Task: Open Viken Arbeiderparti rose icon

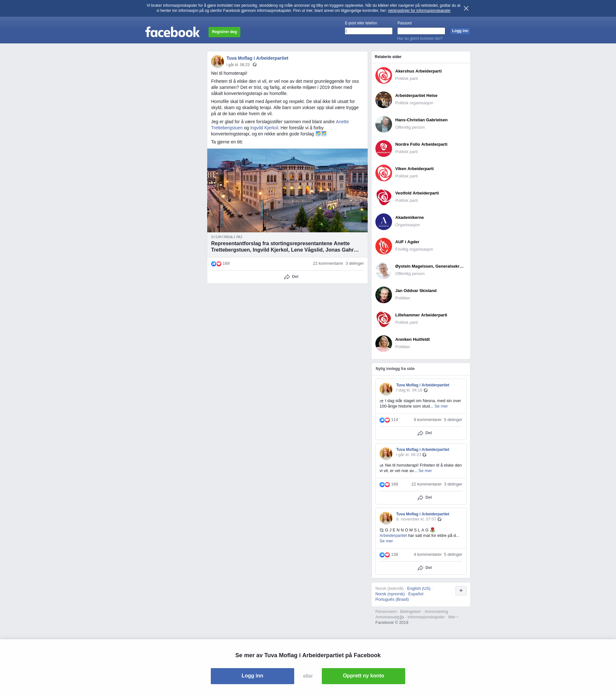Action: pos(383,173)
